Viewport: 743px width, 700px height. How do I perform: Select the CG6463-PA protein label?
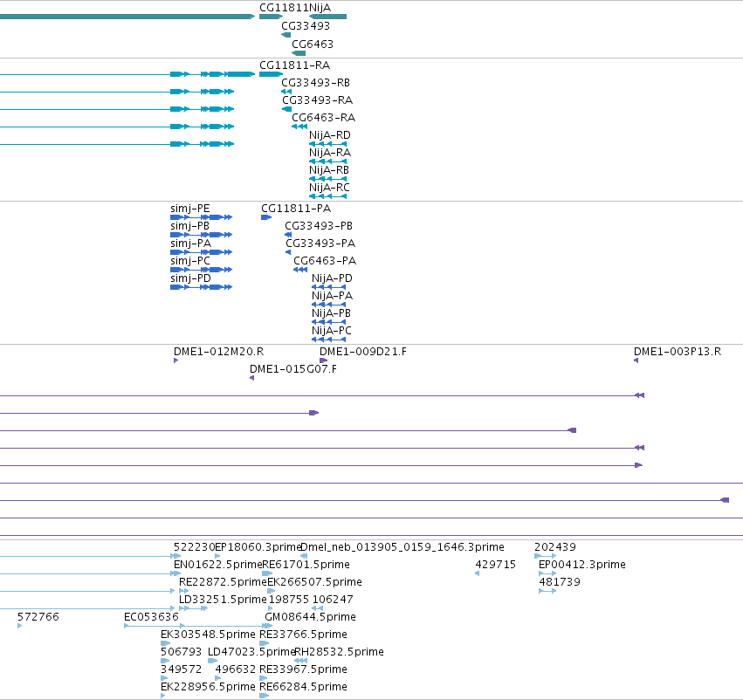325,260
